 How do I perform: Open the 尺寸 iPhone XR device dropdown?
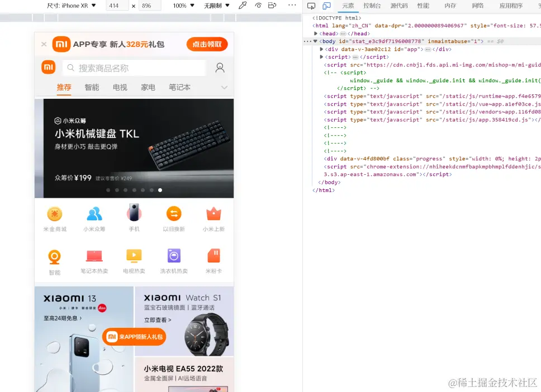tap(71, 6)
